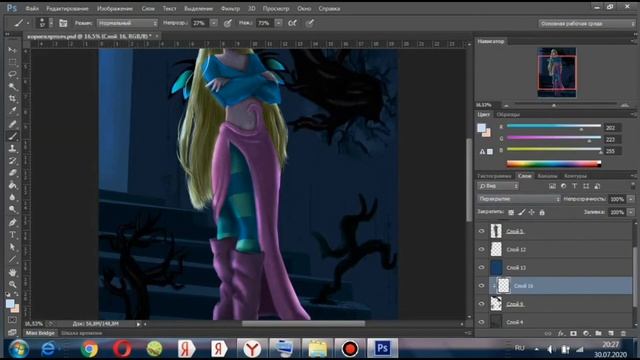Open the workspace switcher dropdown

587,24
